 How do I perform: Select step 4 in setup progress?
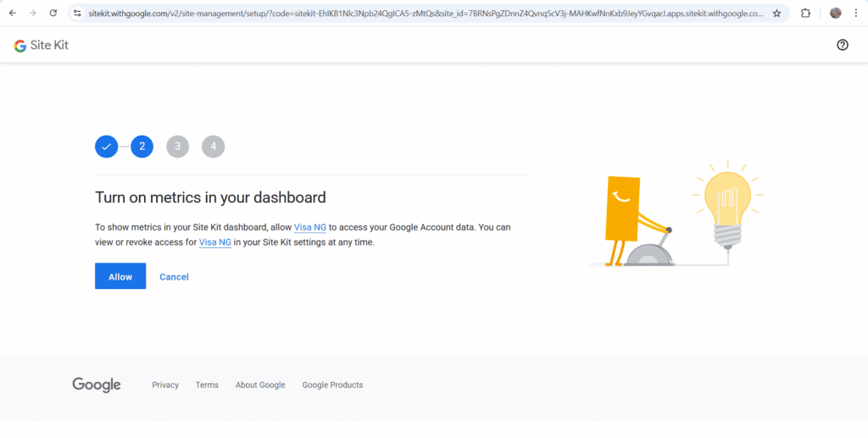click(x=213, y=147)
